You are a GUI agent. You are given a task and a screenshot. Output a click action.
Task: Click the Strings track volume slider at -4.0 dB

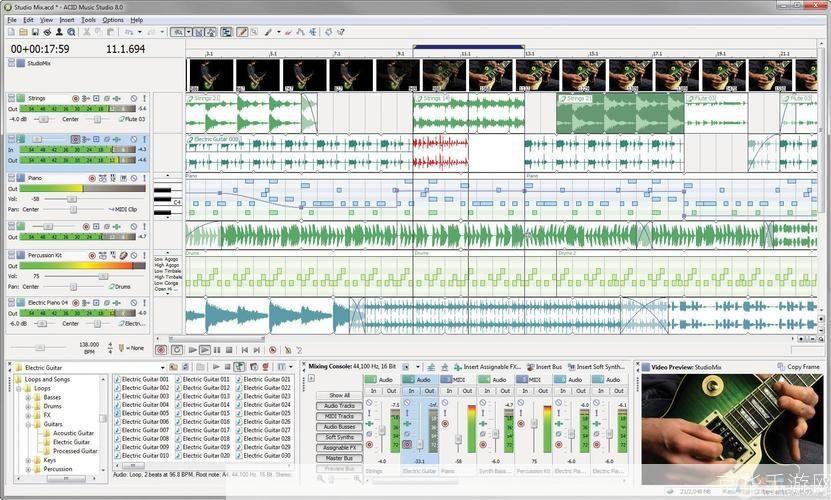tap(43, 119)
